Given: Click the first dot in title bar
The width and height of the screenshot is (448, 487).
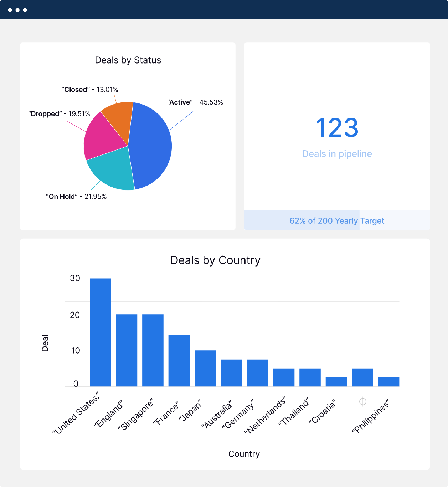Looking at the screenshot, I should pos(10,10).
